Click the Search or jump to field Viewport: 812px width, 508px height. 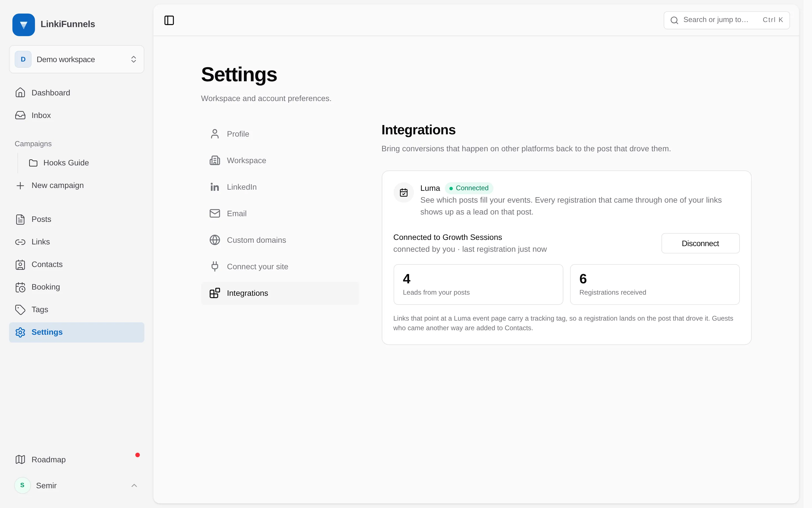[x=727, y=20]
